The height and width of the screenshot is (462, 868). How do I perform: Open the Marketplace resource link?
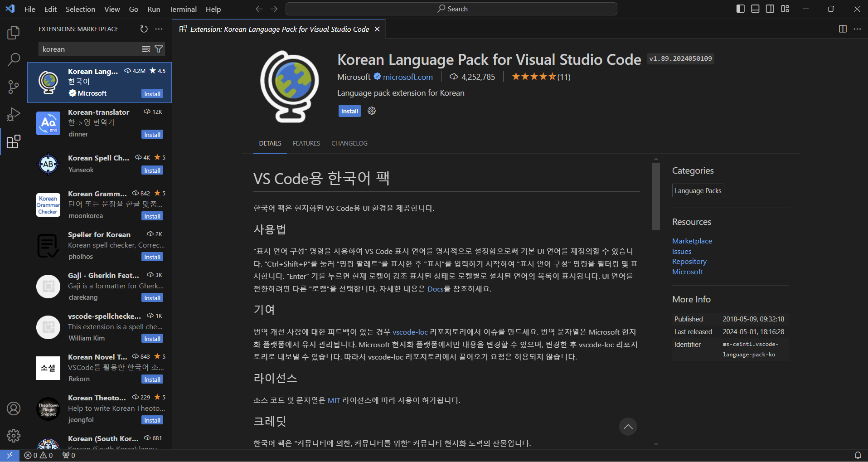(x=692, y=241)
